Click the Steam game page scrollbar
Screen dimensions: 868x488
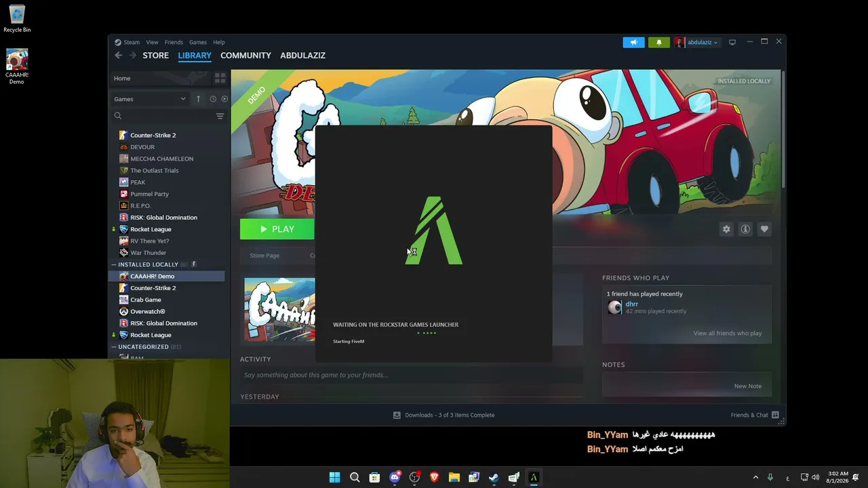(782, 129)
